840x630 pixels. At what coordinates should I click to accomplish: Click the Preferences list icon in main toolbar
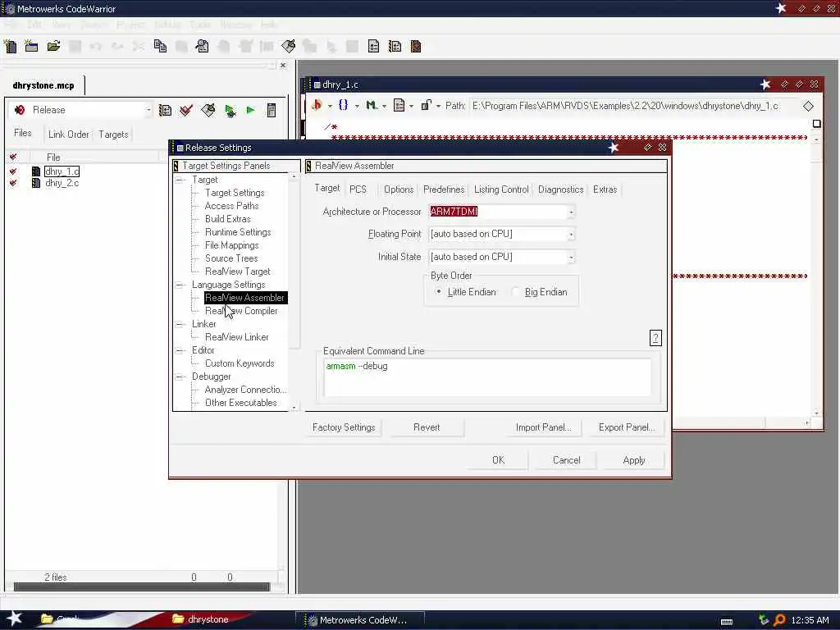click(373, 47)
